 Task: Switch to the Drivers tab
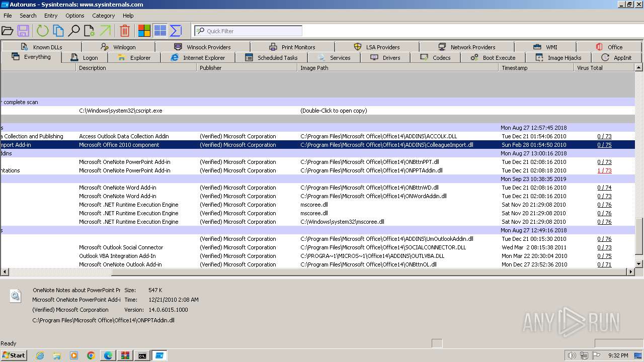385,57
